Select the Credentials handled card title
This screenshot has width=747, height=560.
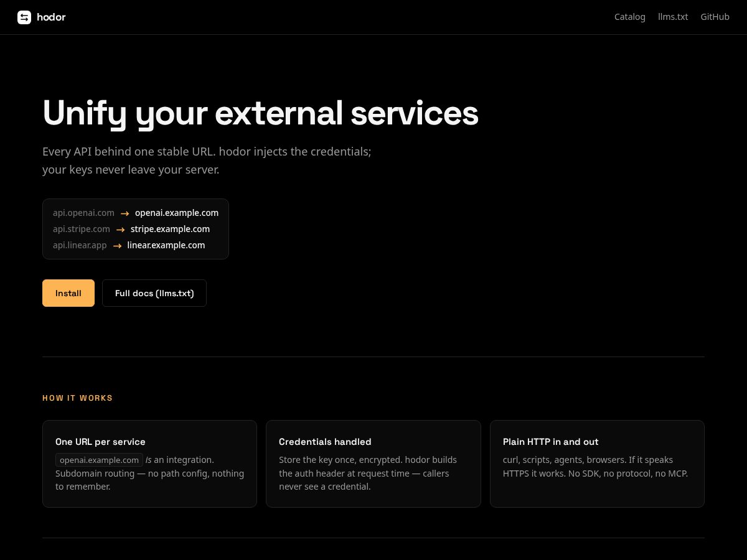[325, 442]
